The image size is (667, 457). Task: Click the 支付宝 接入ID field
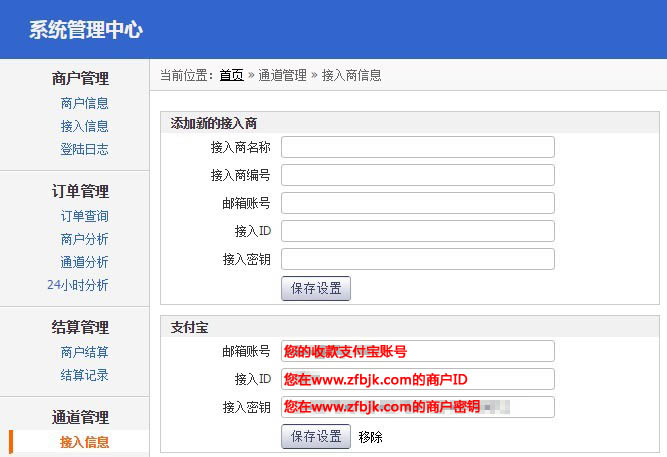click(418, 379)
